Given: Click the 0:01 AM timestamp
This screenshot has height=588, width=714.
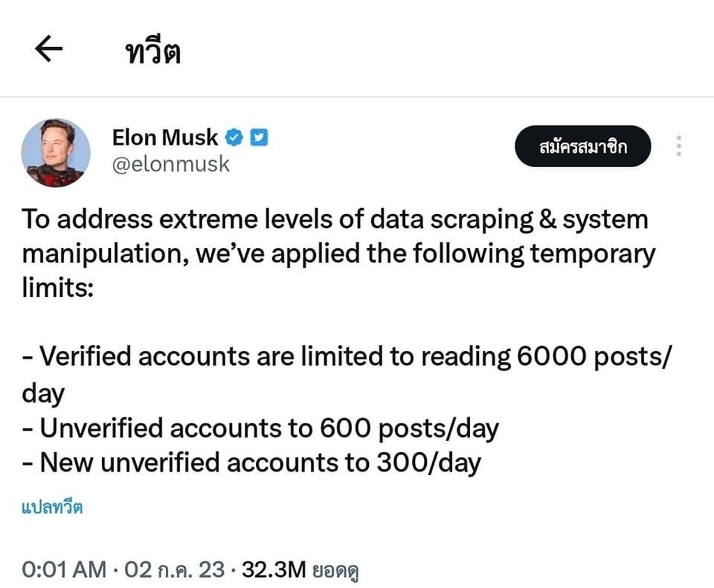Looking at the screenshot, I should (x=64, y=569).
